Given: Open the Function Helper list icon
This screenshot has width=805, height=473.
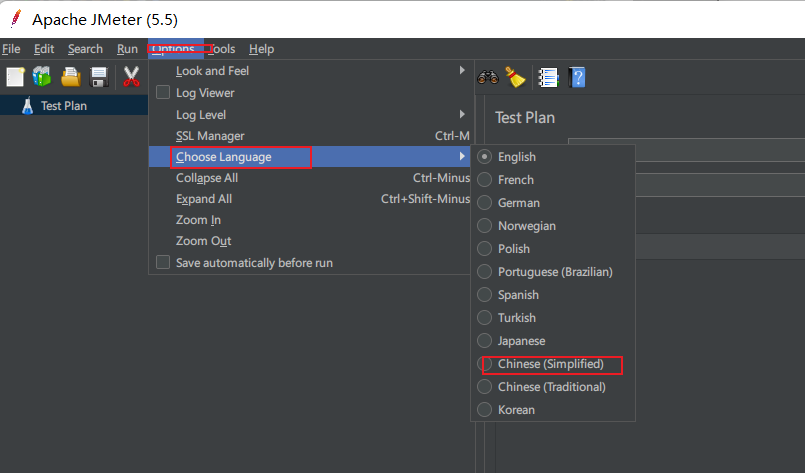Looking at the screenshot, I should pos(547,77).
